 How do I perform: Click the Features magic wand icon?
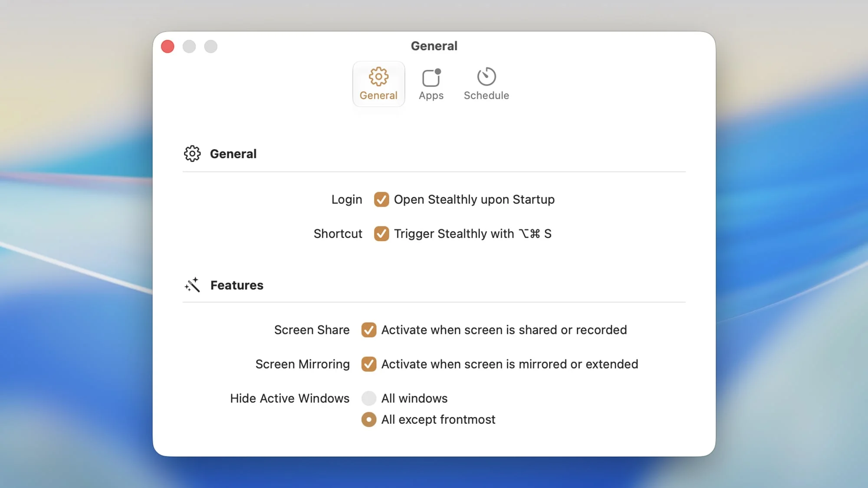[x=192, y=285]
